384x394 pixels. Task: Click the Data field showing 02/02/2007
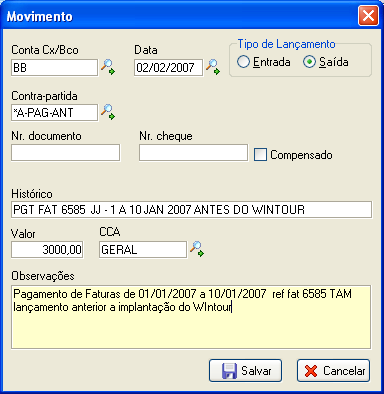168,68
